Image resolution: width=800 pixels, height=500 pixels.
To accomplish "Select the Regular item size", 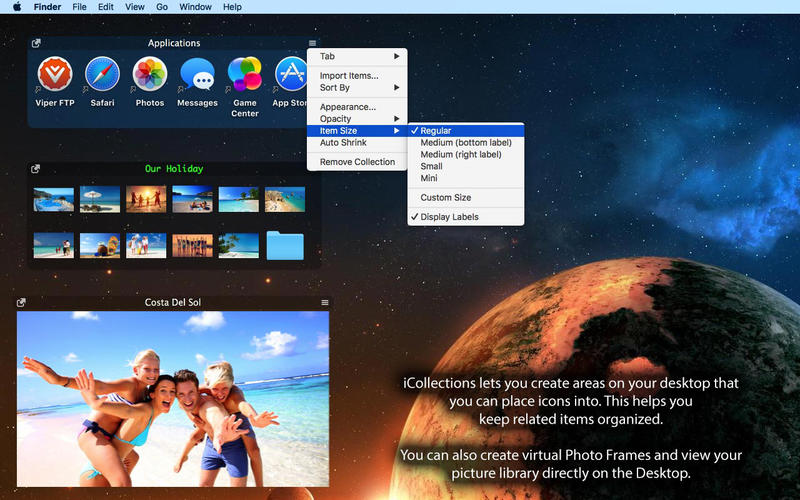I will 435,131.
